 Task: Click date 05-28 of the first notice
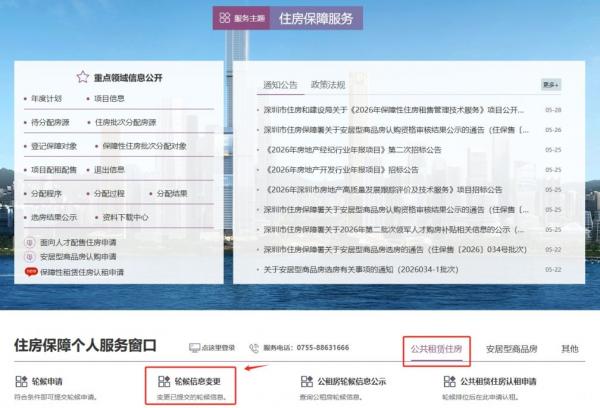tap(553, 110)
